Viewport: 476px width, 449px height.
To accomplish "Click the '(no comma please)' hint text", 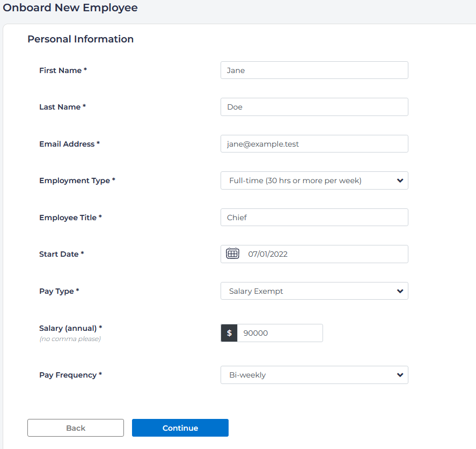I will (x=70, y=339).
